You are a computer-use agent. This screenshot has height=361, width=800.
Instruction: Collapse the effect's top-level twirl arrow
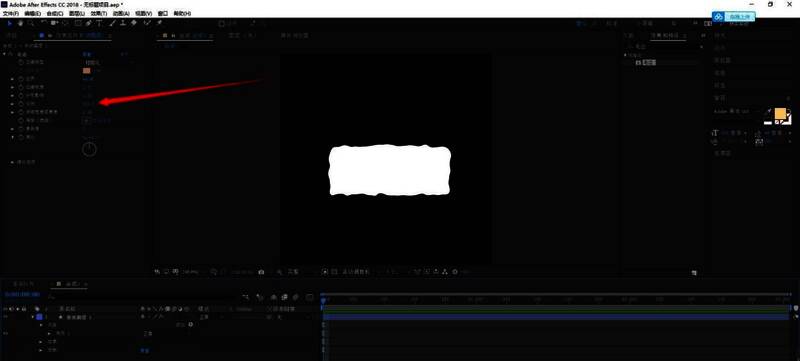pyautogui.click(x=5, y=54)
